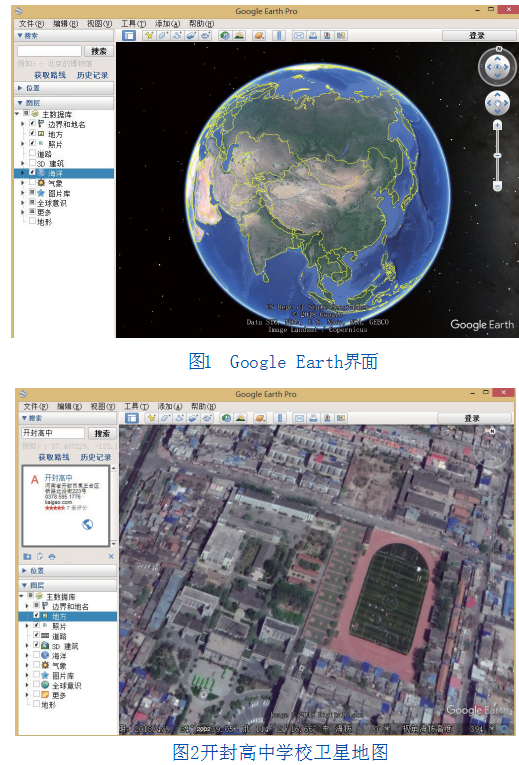This screenshot has width=519, height=765.
Task: Open the 工具(T) menu in the globe-view window
Action: 133,23
